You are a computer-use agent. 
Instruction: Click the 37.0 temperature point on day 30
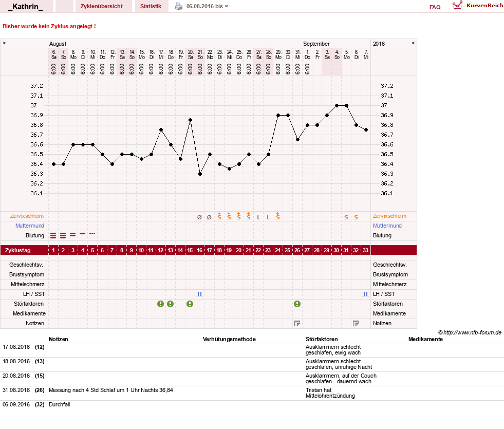tap(337, 105)
